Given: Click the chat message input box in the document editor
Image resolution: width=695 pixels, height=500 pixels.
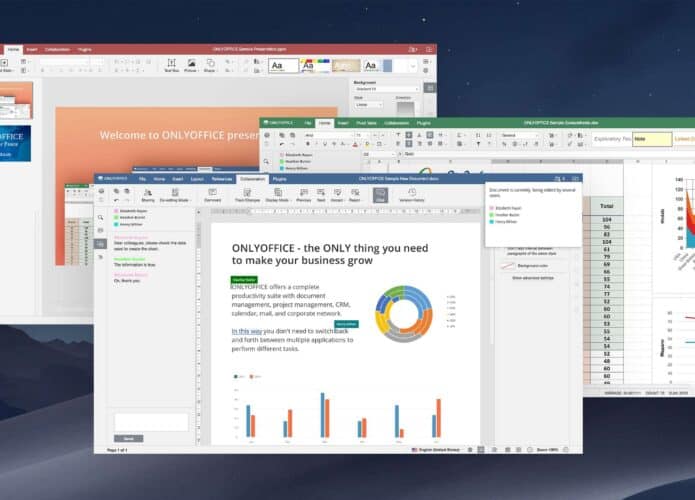Looking at the screenshot, I should [x=151, y=422].
